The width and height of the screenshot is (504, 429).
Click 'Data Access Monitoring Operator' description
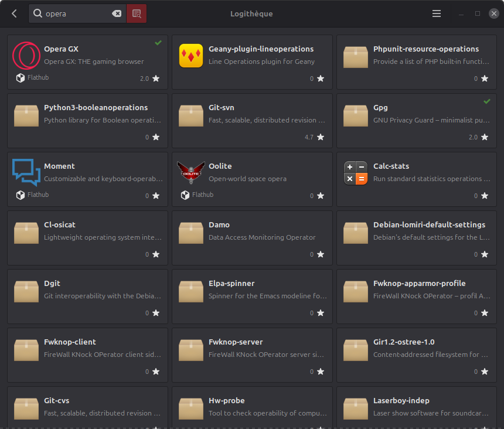pos(262,237)
